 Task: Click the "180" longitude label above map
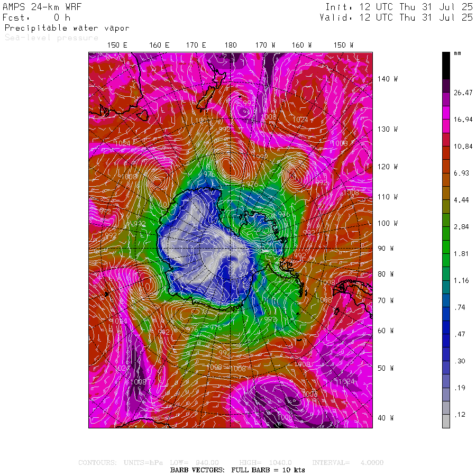pos(231,45)
